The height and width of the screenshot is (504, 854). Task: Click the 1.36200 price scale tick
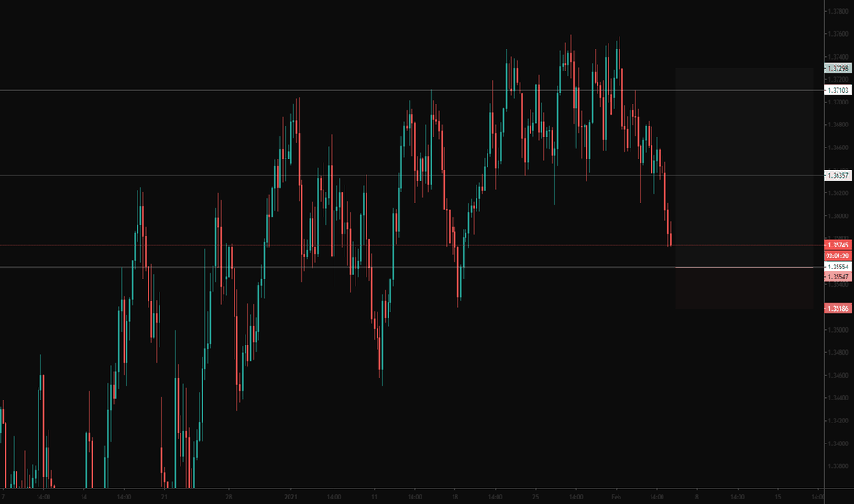pyautogui.click(x=838, y=192)
